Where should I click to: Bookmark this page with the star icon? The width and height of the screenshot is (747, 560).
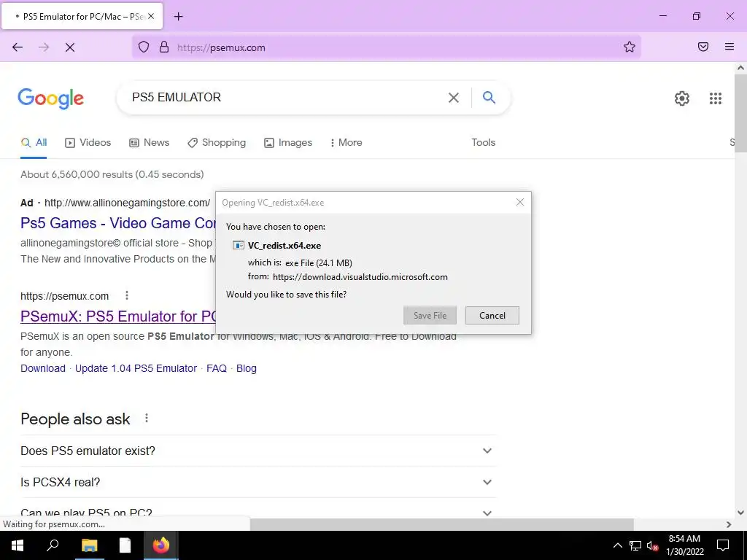click(x=630, y=47)
